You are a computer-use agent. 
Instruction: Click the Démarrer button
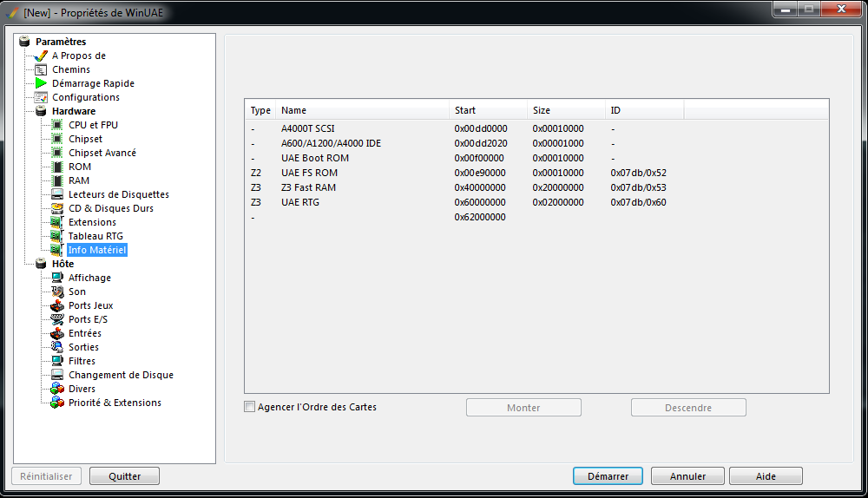[608, 475]
